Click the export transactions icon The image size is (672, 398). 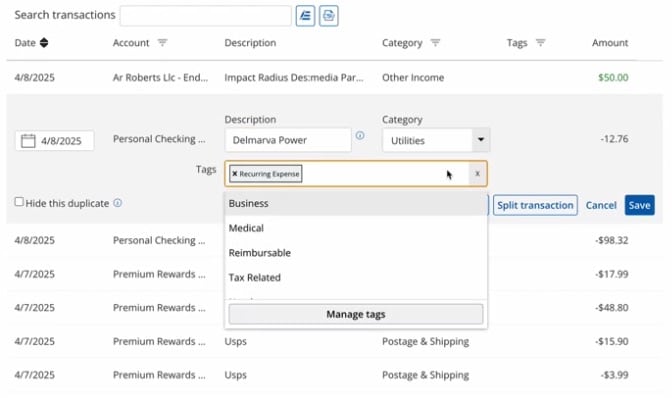pos(329,16)
